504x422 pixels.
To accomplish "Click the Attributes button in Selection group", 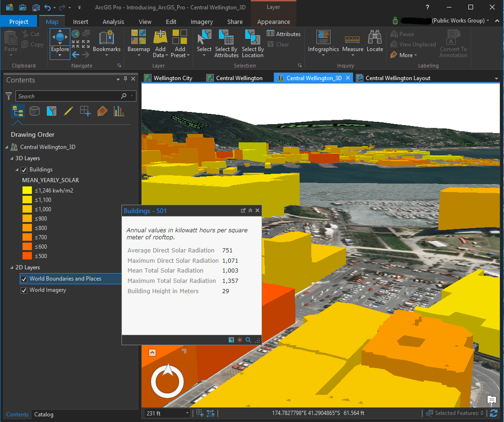I will 284,34.
